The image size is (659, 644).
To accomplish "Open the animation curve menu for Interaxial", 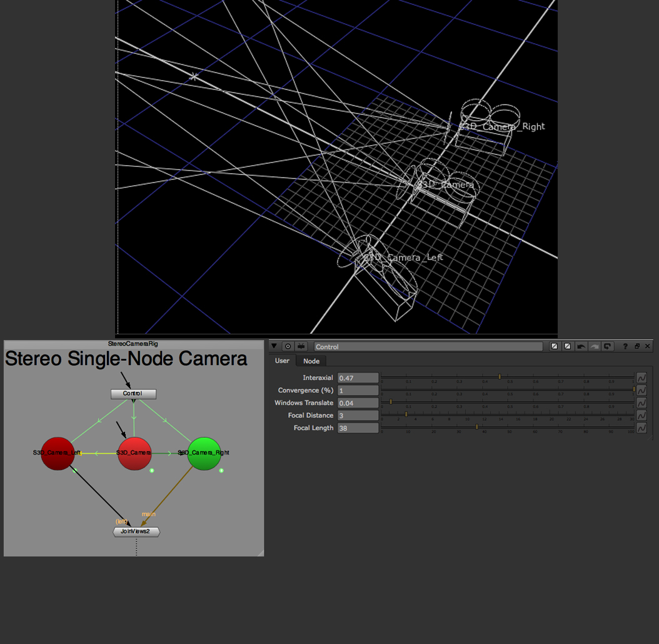I will (641, 377).
